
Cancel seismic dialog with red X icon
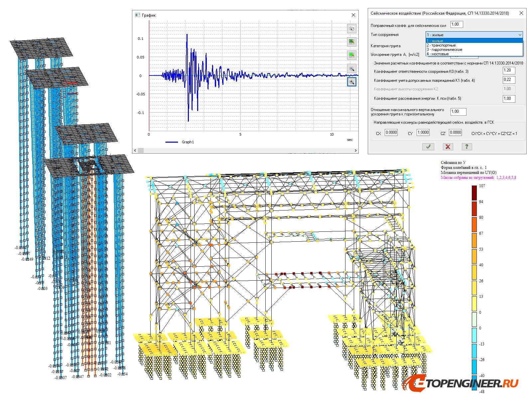coord(448,147)
